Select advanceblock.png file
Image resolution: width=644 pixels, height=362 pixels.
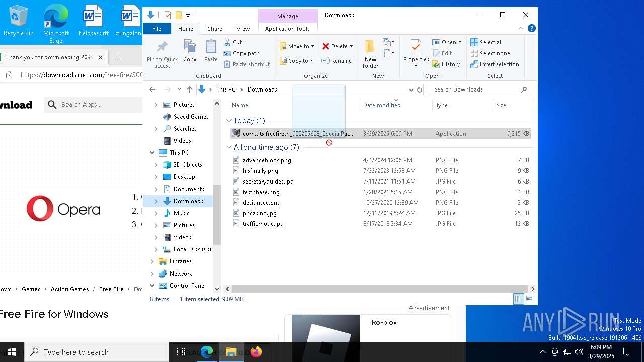click(267, 160)
